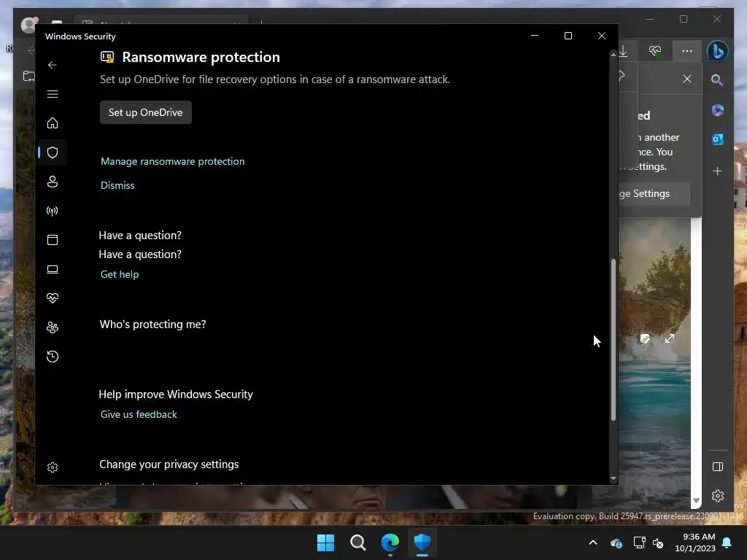
Task: Click the Set up OneDrive button
Action: (145, 112)
